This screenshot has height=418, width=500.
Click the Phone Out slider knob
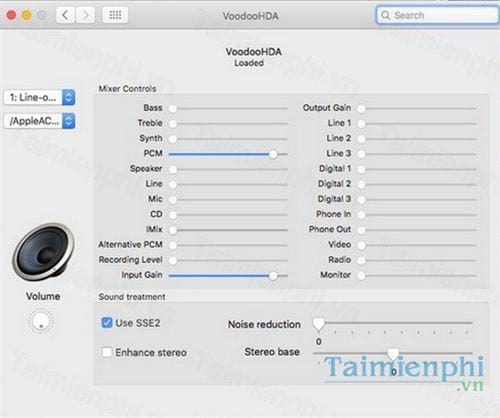[361, 230]
